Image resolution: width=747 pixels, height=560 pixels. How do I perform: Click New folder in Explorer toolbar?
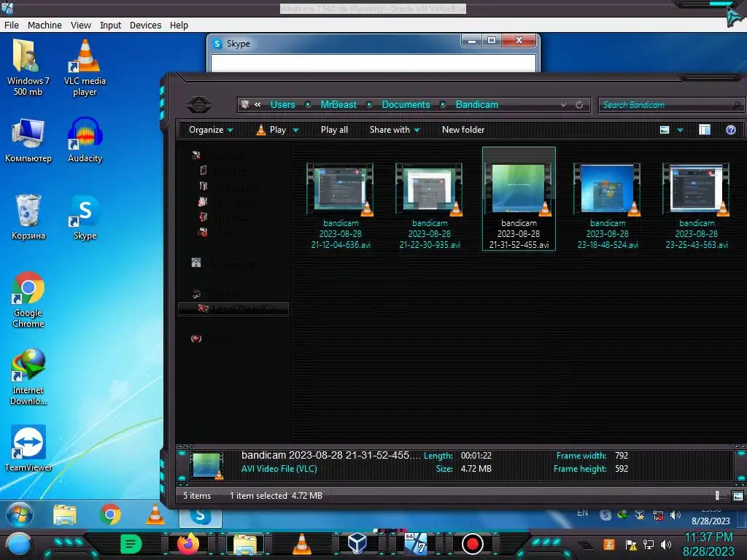[x=462, y=130]
